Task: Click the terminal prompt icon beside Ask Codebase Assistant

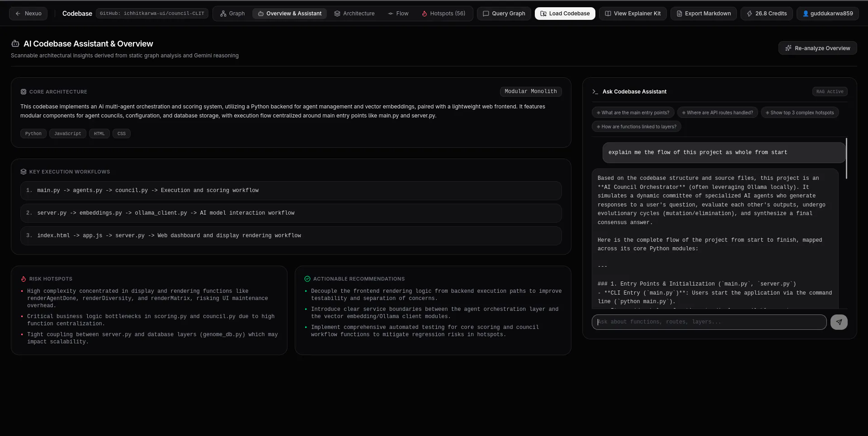Action: [x=595, y=92]
